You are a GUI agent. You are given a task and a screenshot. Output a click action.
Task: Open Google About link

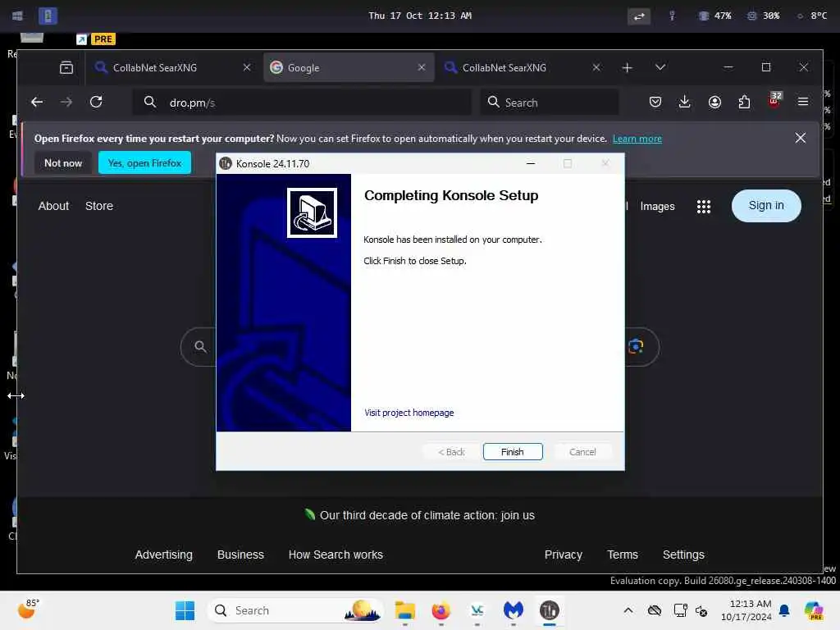click(x=53, y=206)
